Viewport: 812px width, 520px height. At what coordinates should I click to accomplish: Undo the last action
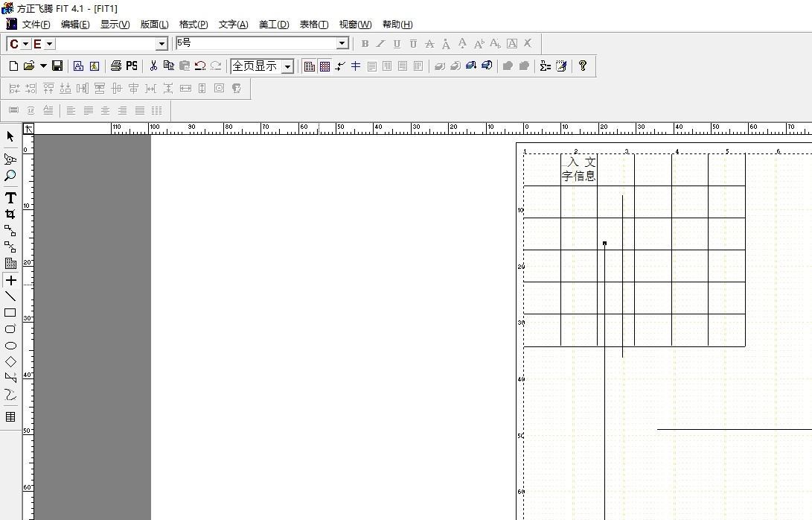[x=200, y=66]
